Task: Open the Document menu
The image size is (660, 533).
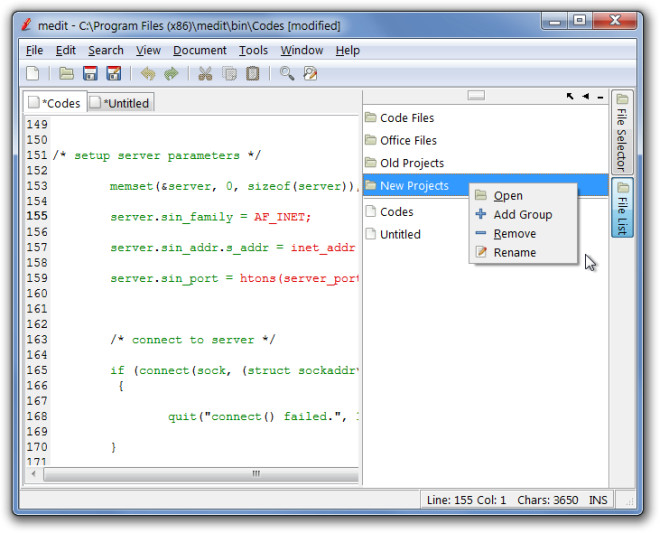Action: coord(200,51)
